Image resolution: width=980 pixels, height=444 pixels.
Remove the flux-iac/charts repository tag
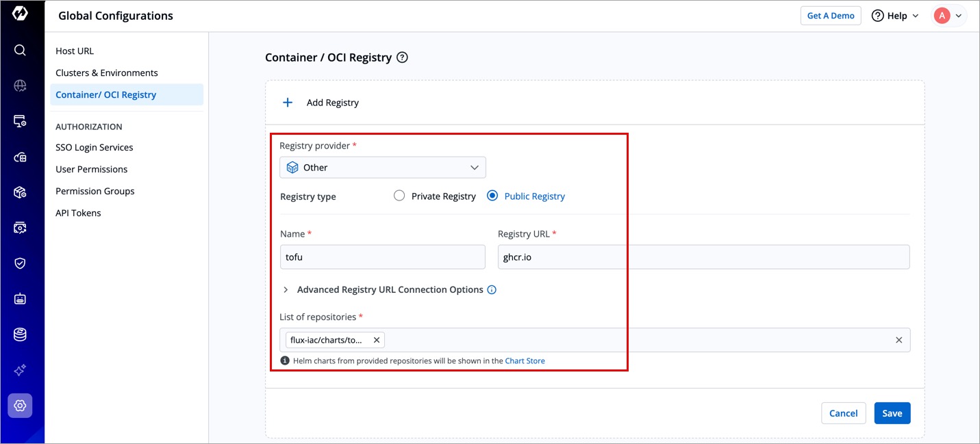376,340
